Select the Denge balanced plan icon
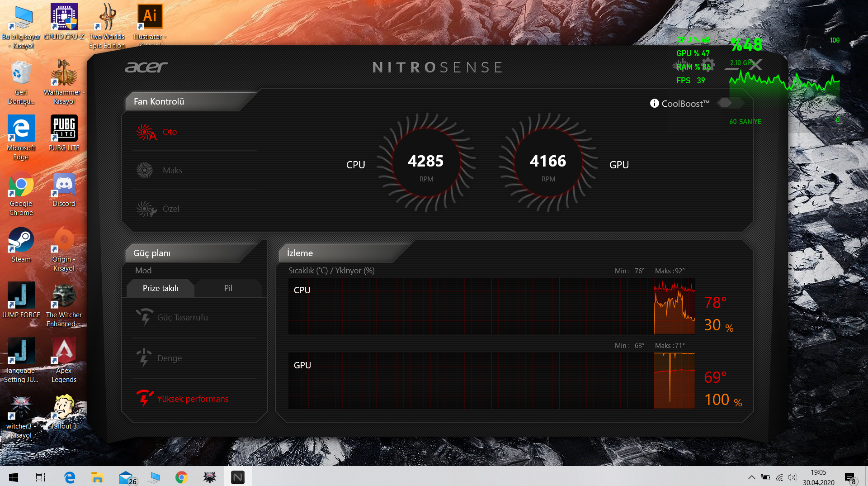The height and width of the screenshot is (486, 868). click(x=144, y=357)
